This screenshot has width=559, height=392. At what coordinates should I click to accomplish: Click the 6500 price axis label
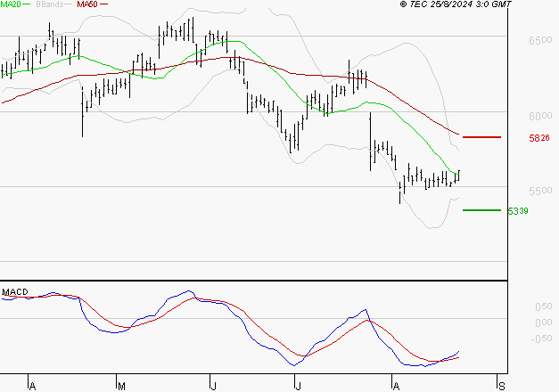pyautogui.click(x=540, y=40)
